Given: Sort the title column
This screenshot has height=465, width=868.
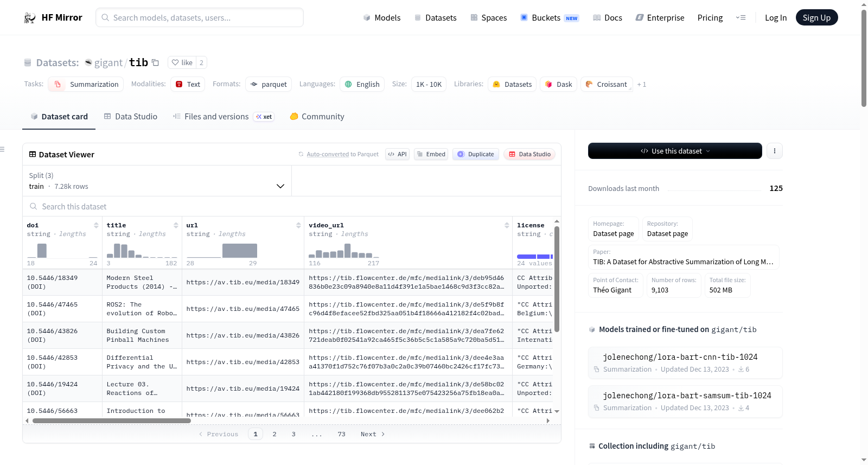Looking at the screenshot, I should (x=176, y=225).
